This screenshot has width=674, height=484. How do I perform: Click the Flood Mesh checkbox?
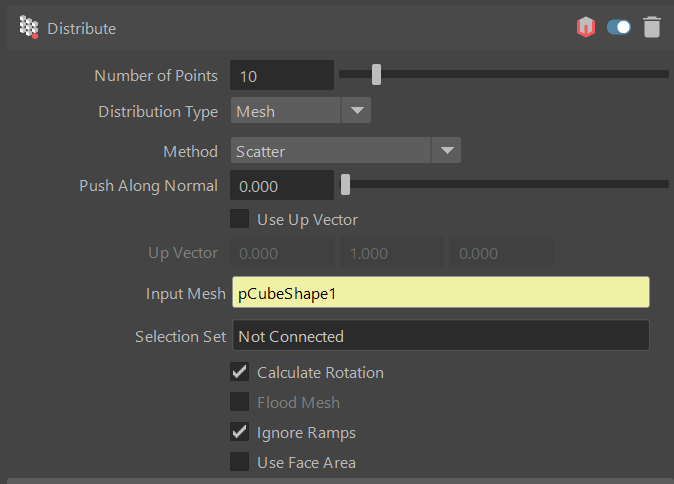240,402
